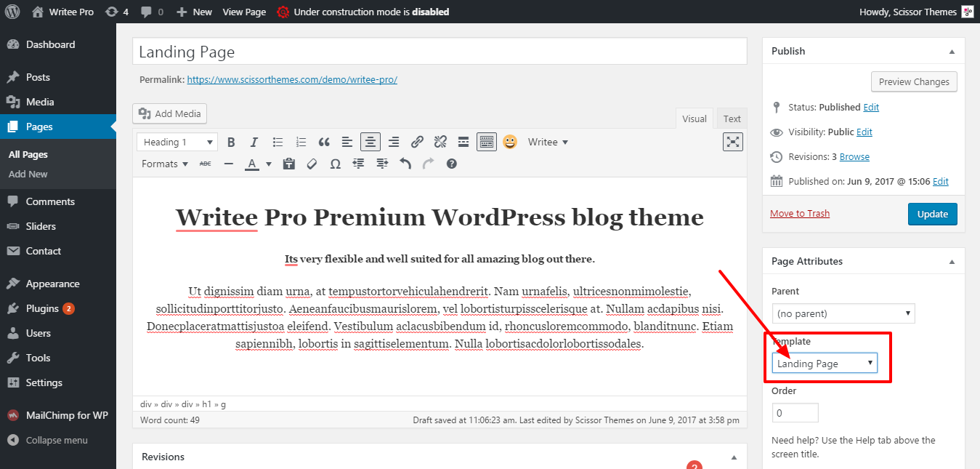Apply bold formatting in editor toolbar
The width and height of the screenshot is (980, 469).
(231, 142)
